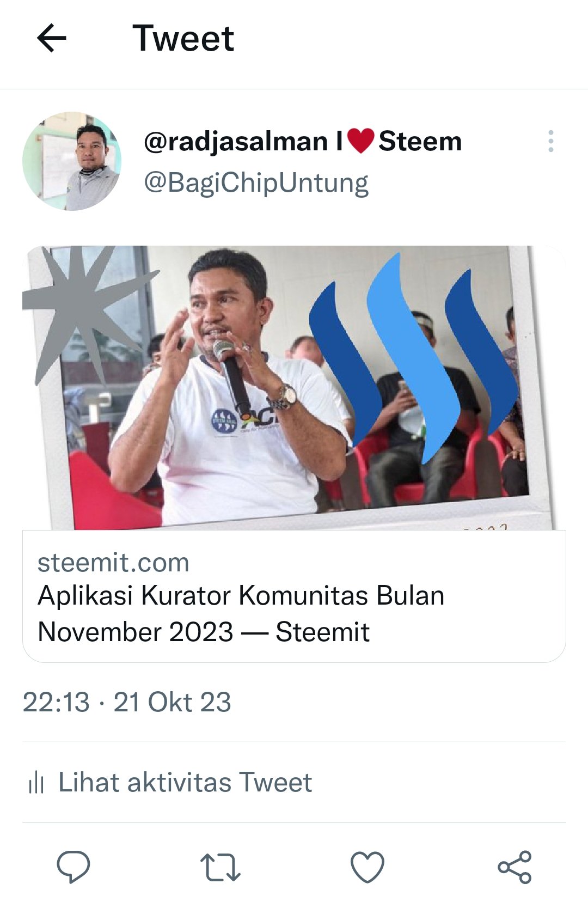The image size is (588, 902).
Task: Tap the retweet arrows icon
Action: 220,867
